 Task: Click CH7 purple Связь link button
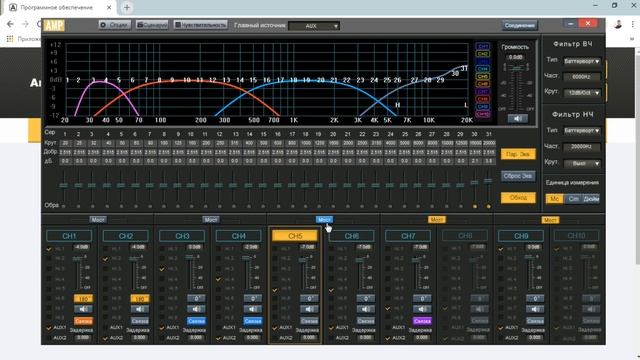point(422,321)
